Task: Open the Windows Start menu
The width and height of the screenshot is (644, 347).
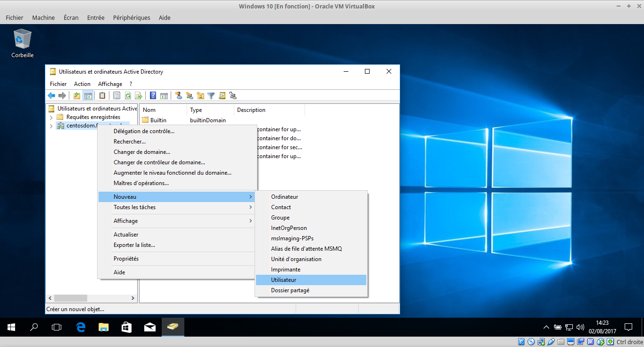Action: [11, 327]
